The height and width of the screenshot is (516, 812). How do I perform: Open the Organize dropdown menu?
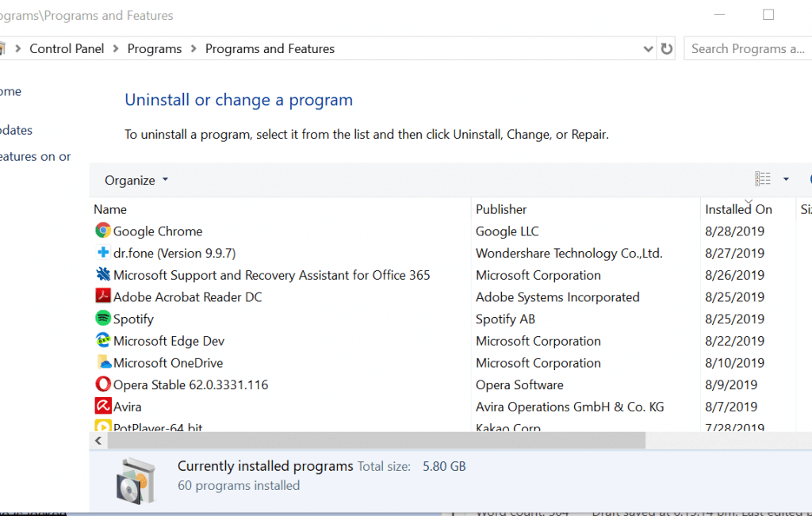pyautogui.click(x=136, y=180)
